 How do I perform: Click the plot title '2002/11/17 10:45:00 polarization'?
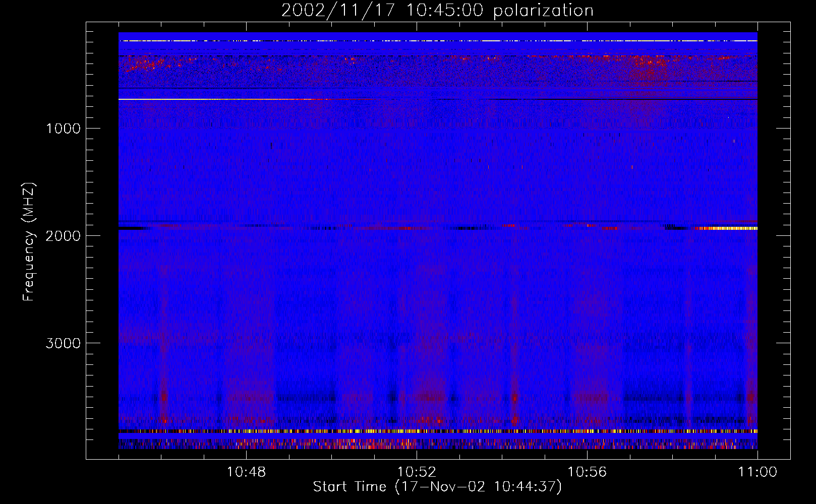click(x=437, y=11)
